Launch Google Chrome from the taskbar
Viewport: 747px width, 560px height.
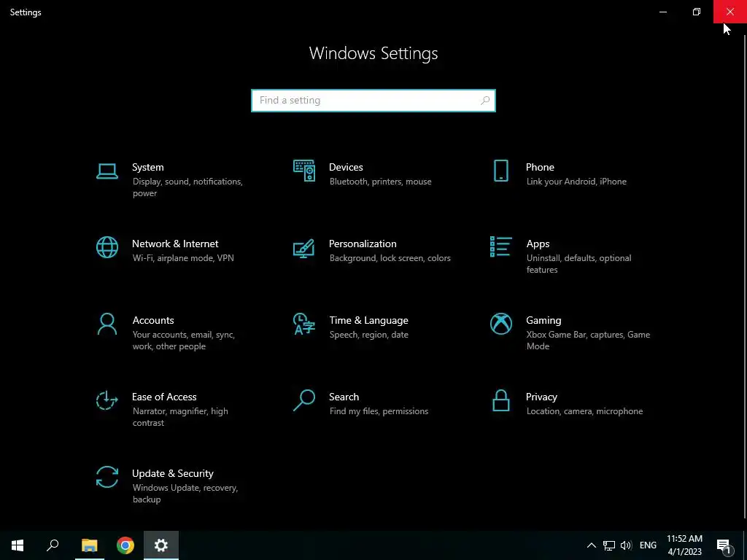point(125,545)
